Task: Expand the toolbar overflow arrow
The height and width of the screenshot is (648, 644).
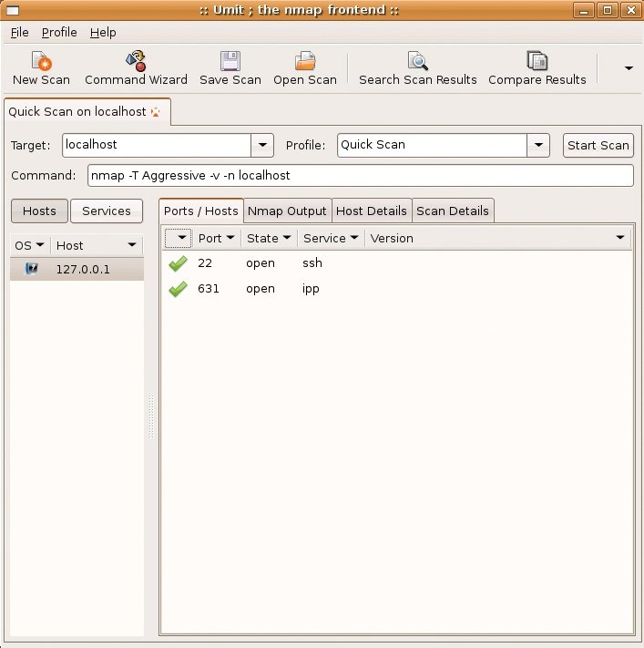Action: point(629,67)
